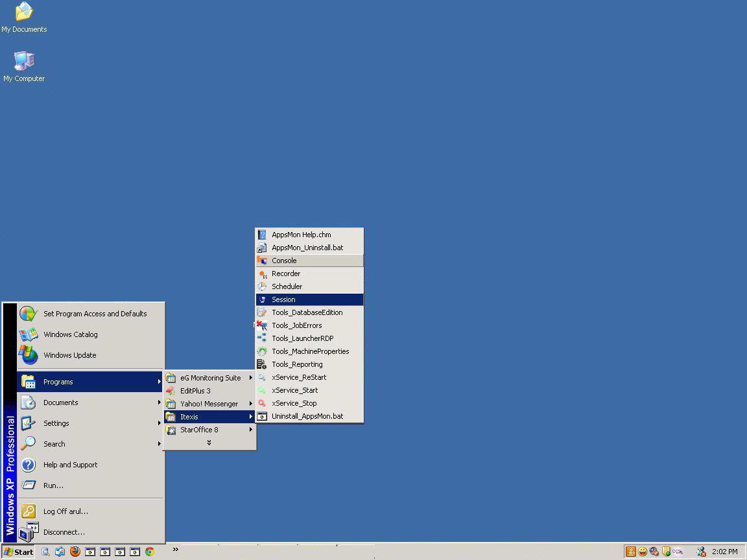Open Tools_MachineProperties text entry

click(310, 351)
